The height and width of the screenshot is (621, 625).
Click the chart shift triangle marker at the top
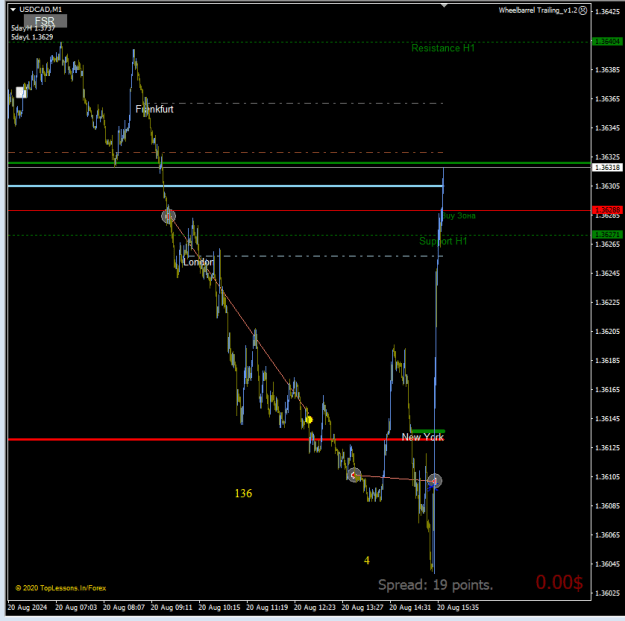(444, 5)
